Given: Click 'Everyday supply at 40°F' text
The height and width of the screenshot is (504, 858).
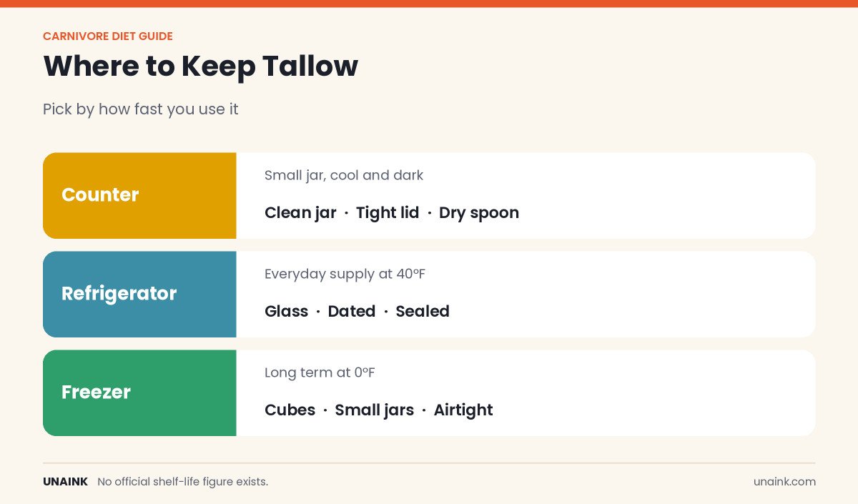Looking at the screenshot, I should click(x=345, y=274).
